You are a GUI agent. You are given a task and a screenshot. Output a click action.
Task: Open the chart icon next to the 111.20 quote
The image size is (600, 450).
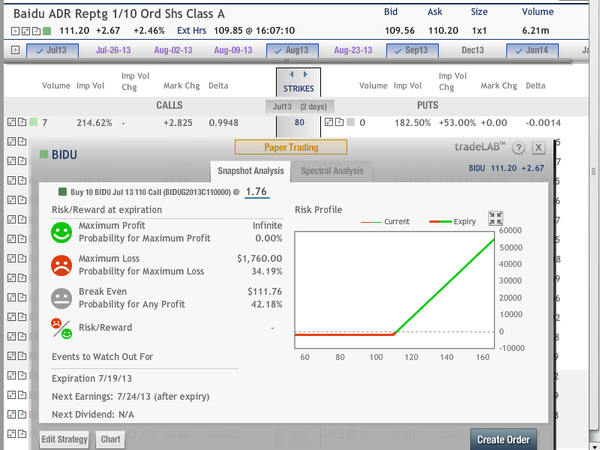click(26, 31)
